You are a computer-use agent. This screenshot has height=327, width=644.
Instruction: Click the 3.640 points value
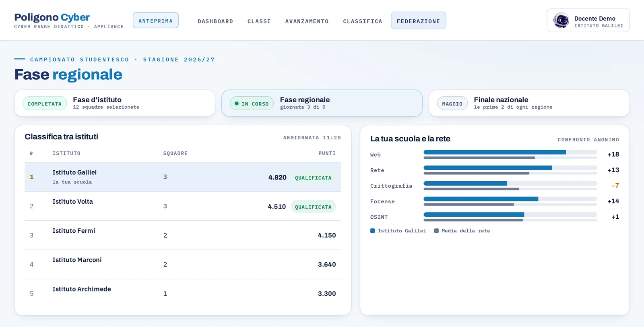[x=327, y=264]
